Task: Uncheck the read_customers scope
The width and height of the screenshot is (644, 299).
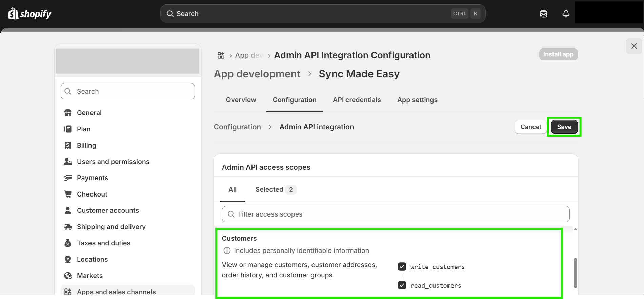Action: (402, 285)
